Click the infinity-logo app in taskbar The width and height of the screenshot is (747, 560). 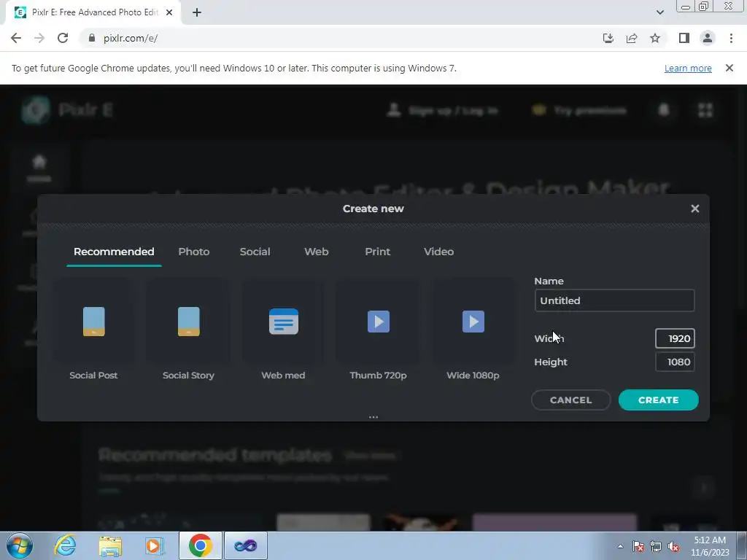(x=245, y=545)
